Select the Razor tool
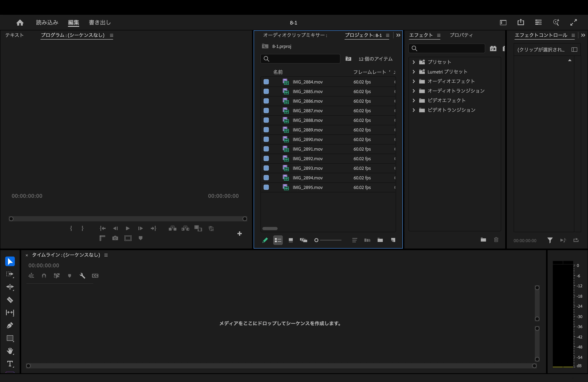This screenshot has height=382, width=588. tap(10, 300)
